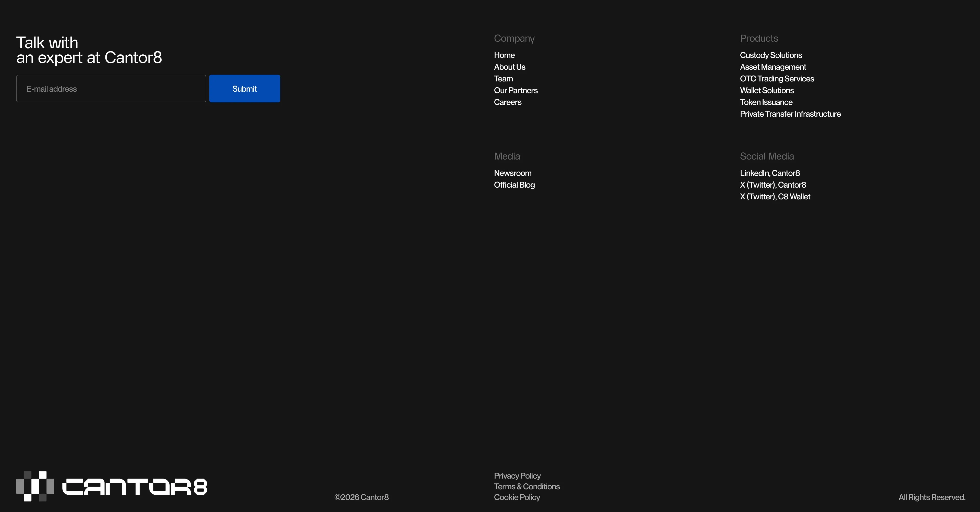Open the Terms & Conditions link
Screen dimensions: 980x512
(x=526, y=486)
